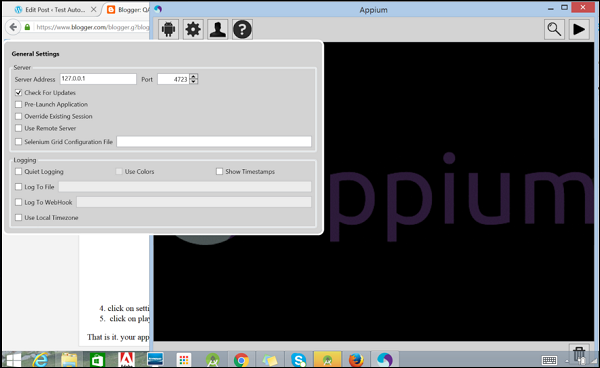Click the blogger.com address bar

(x=92, y=27)
